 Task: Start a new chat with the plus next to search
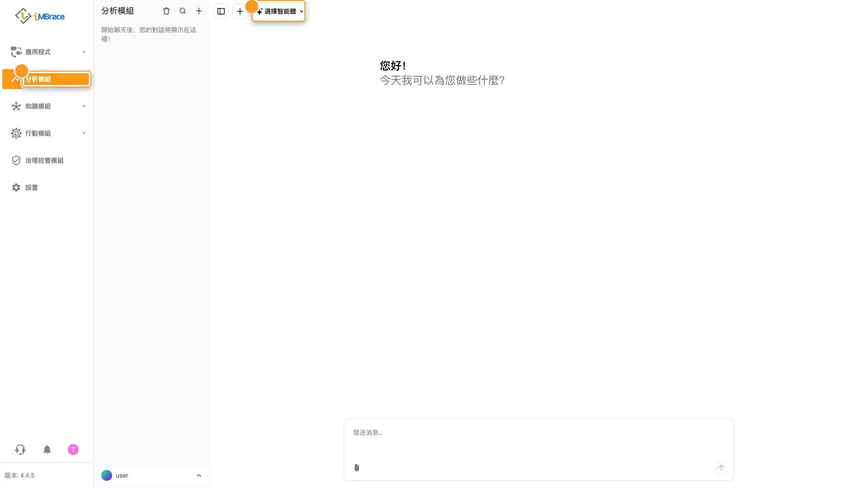tap(199, 11)
